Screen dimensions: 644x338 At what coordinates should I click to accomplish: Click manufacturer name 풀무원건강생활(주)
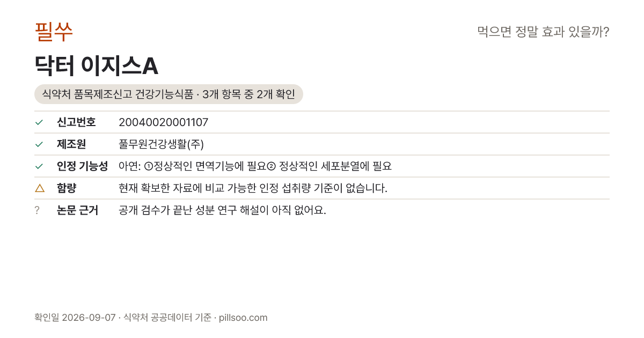pyautogui.click(x=161, y=144)
